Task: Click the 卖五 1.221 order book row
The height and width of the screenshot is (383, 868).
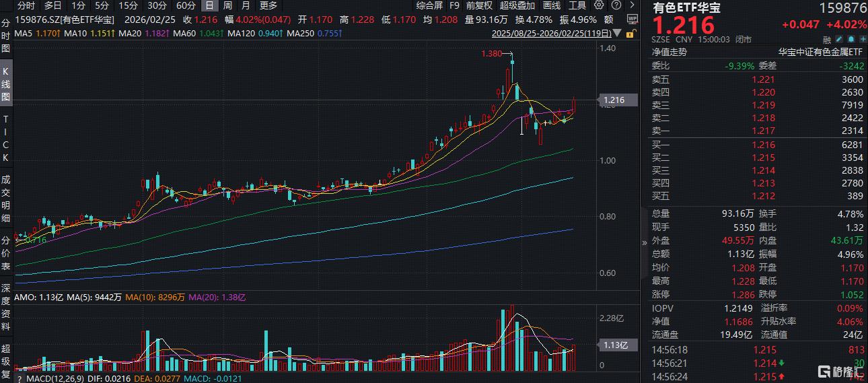Action: coord(758,79)
